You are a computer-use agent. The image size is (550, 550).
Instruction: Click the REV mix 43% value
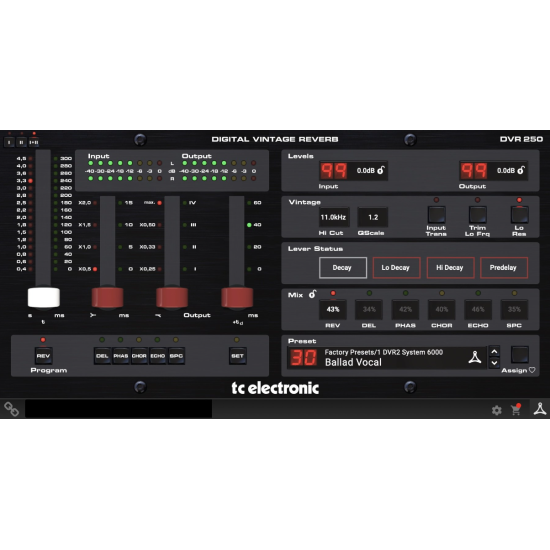(x=333, y=309)
